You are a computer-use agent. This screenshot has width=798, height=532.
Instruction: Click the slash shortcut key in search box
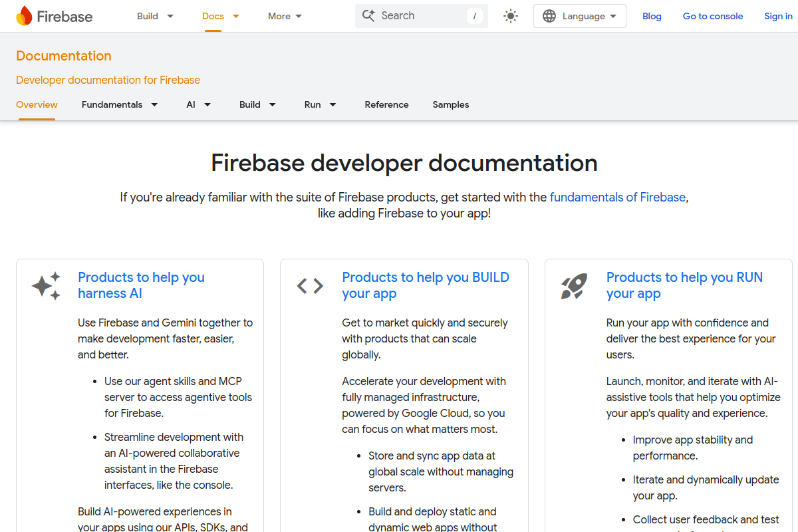tap(474, 16)
